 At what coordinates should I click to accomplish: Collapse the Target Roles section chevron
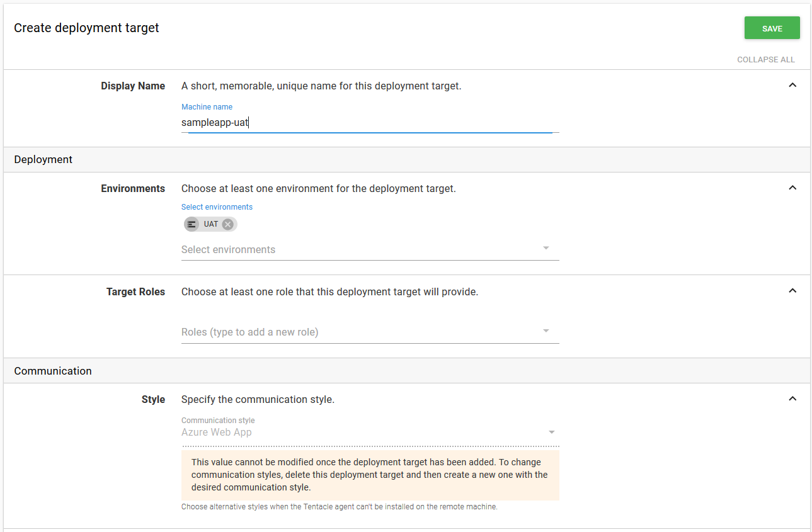(792, 291)
